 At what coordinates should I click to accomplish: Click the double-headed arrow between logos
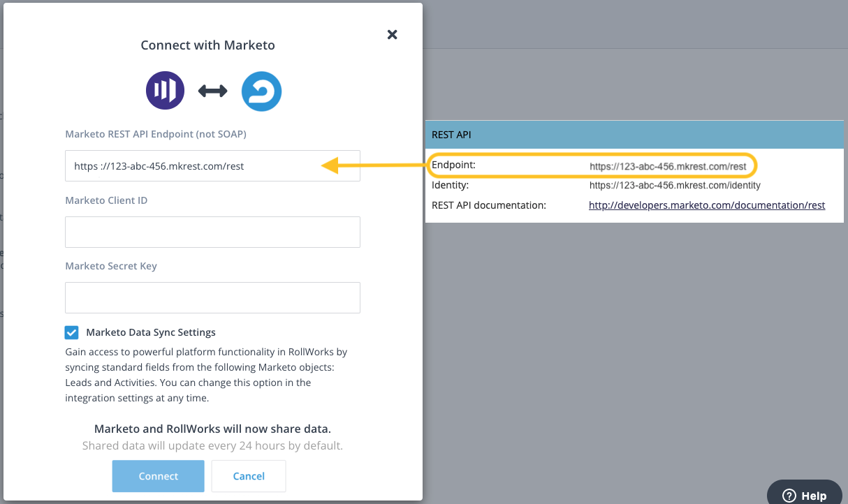click(x=213, y=91)
